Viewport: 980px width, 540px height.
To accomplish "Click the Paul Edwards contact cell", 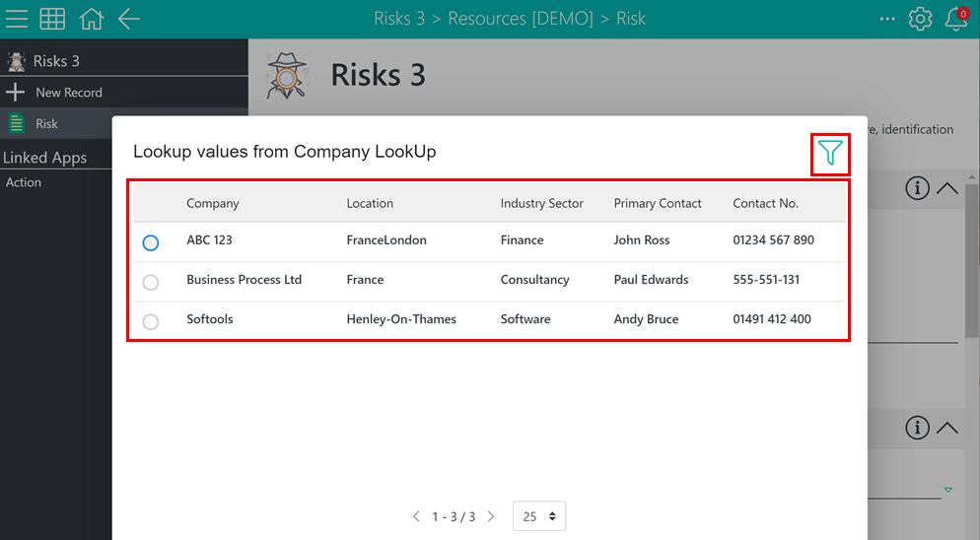I will coord(651,280).
